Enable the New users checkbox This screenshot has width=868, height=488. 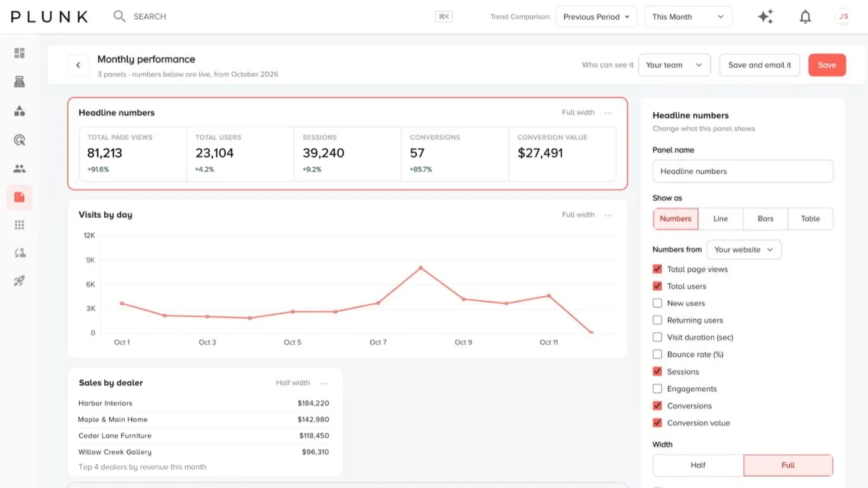(657, 303)
